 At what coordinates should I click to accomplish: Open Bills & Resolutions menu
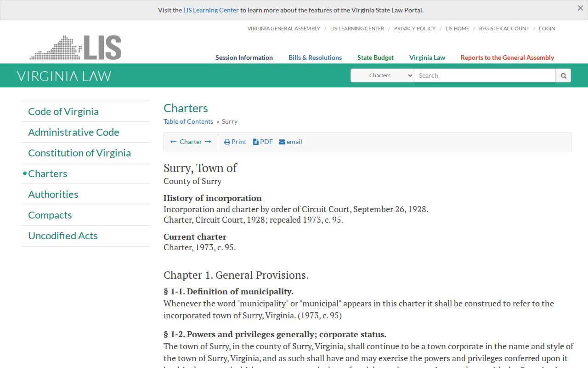pyautogui.click(x=315, y=57)
